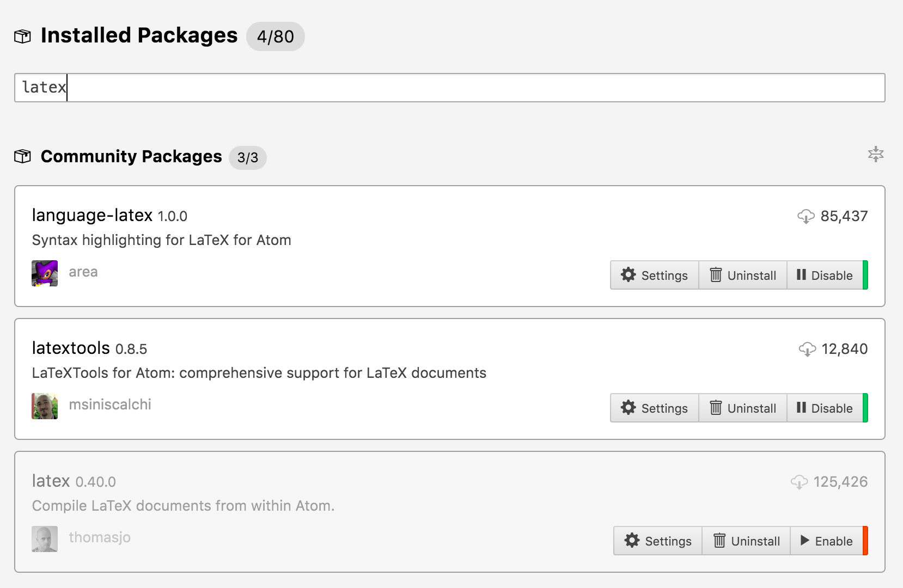903x588 pixels.
Task: Open the latex package title link
Action: coord(51,481)
